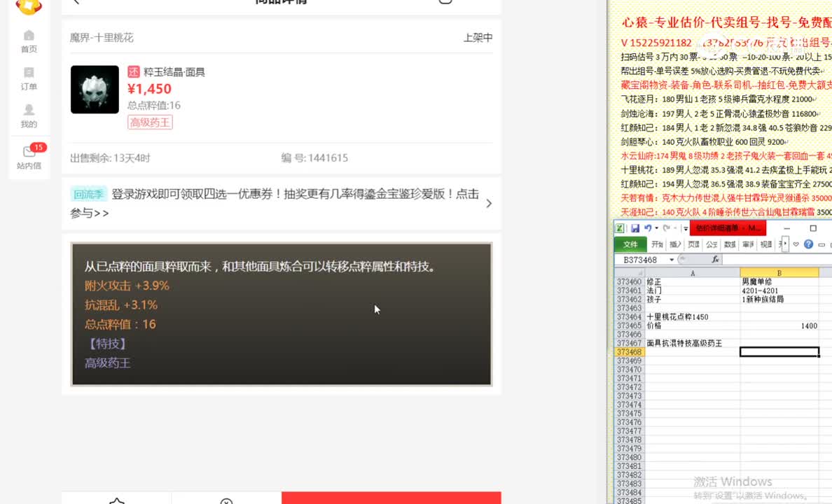Select row header 373460
The image size is (832, 504).
coord(630,281)
